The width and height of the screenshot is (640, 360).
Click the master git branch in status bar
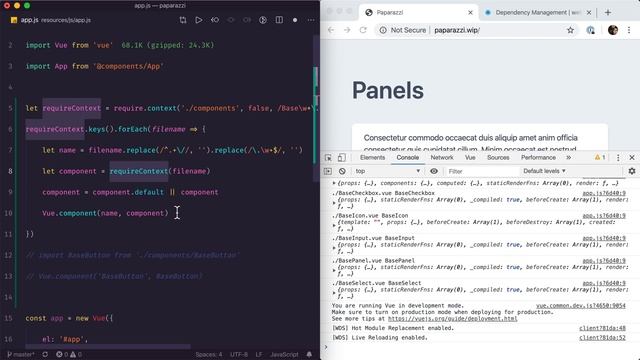[x=21, y=354]
